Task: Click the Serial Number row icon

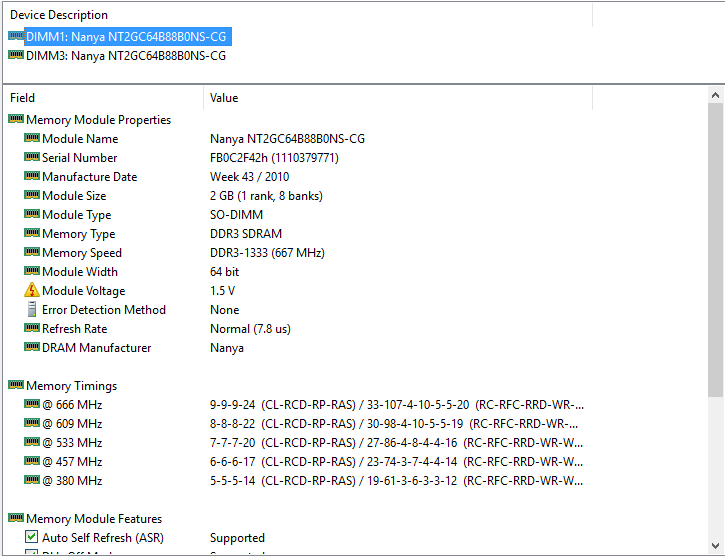Action: click(31, 157)
